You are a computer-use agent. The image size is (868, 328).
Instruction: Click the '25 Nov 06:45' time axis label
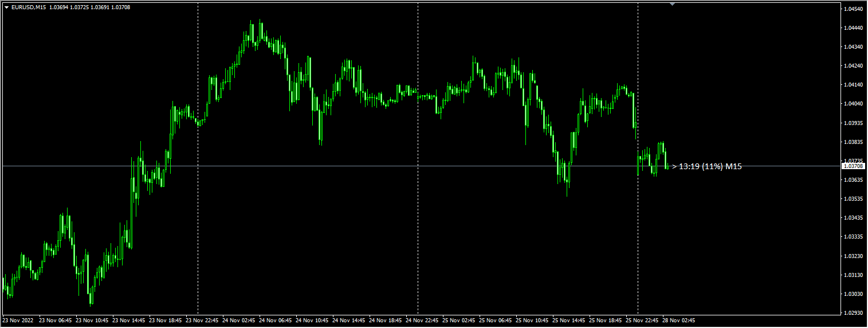(x=495, y=321)
